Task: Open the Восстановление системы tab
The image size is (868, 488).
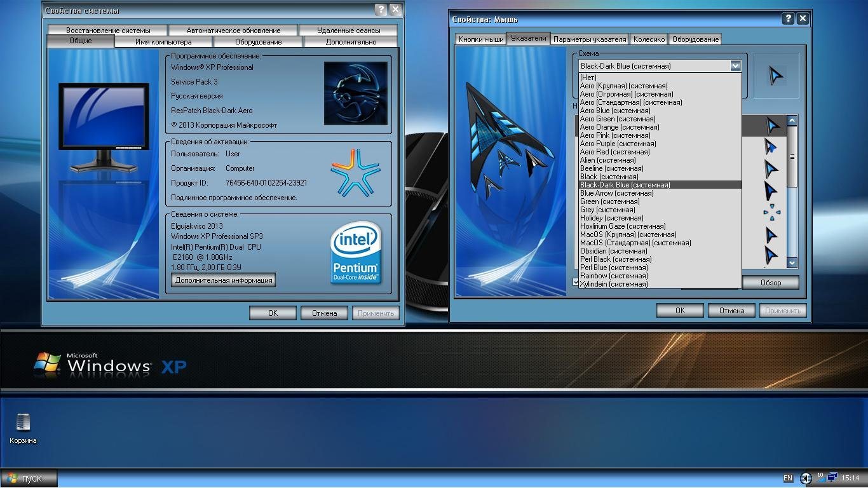Action: tap(108, 30)
